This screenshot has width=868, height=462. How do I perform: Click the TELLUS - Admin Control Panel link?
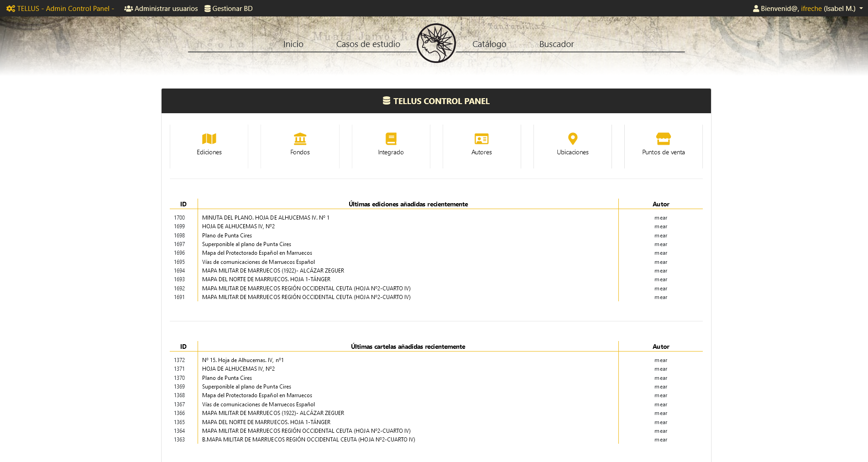pyautogui.click(x=64, y=8)
